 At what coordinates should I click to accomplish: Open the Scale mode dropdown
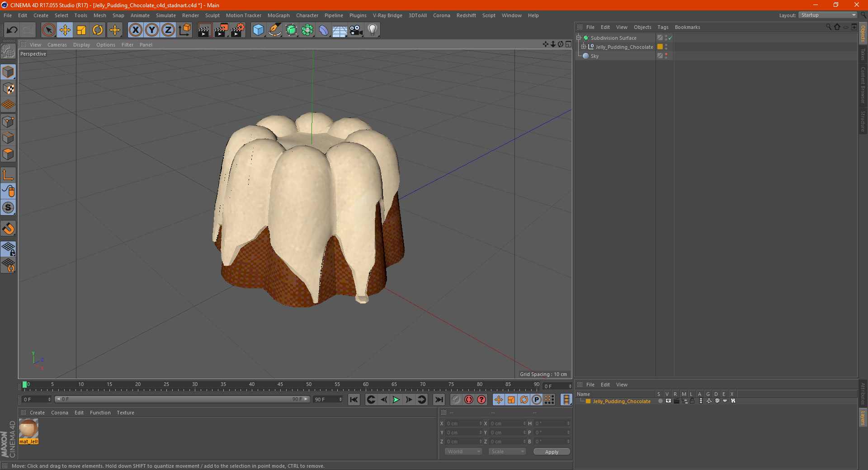(507, 451)
